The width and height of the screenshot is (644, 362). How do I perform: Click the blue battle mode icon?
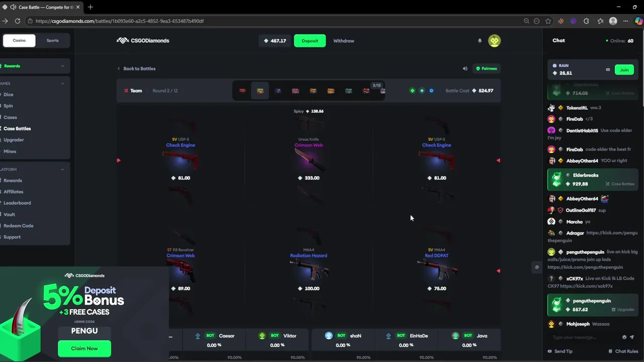[431, 90]
